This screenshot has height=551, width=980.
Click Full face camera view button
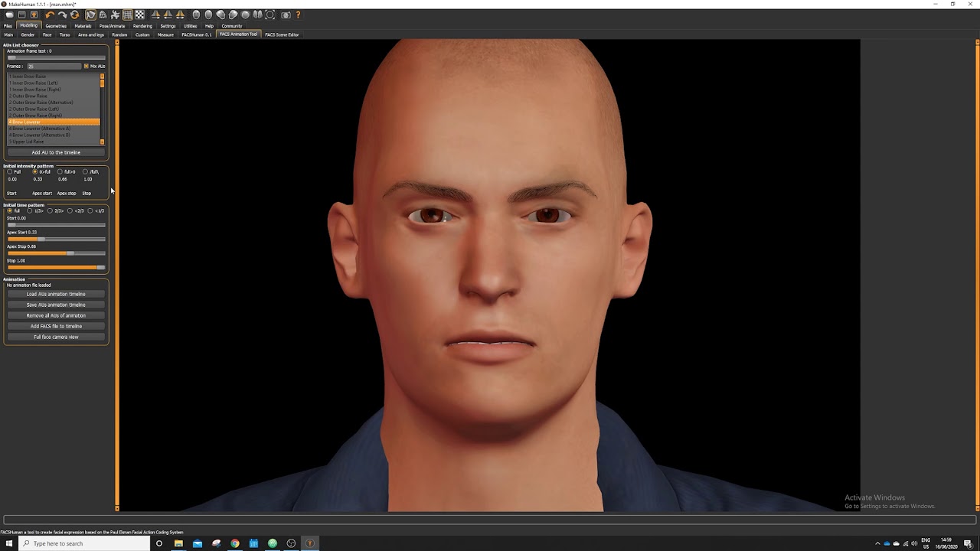pyautogui.click(x=56, y=337)
